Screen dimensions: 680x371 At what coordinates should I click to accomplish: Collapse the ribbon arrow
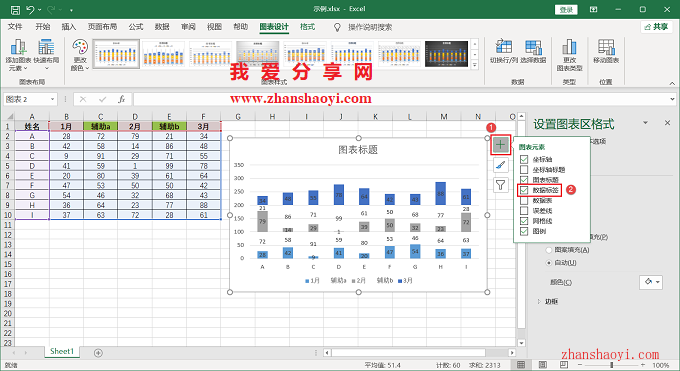tap(672, 83)
